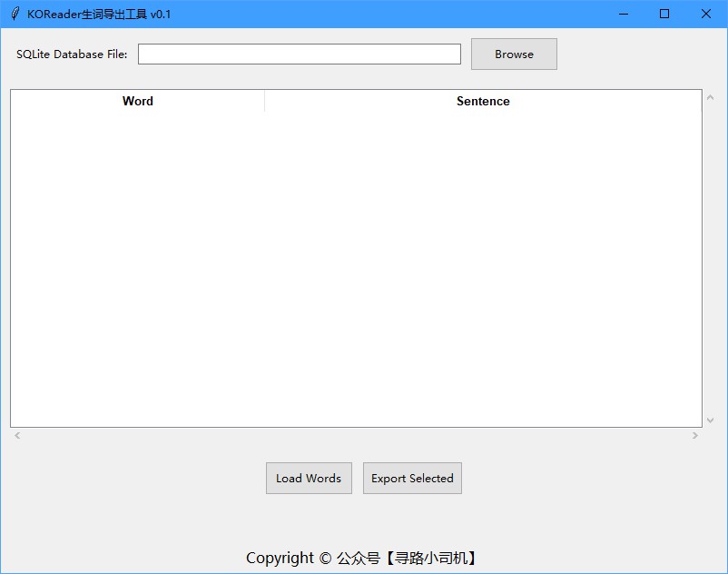
Task: Focus the SQLite Database File input field
Action: pos(300,54)
